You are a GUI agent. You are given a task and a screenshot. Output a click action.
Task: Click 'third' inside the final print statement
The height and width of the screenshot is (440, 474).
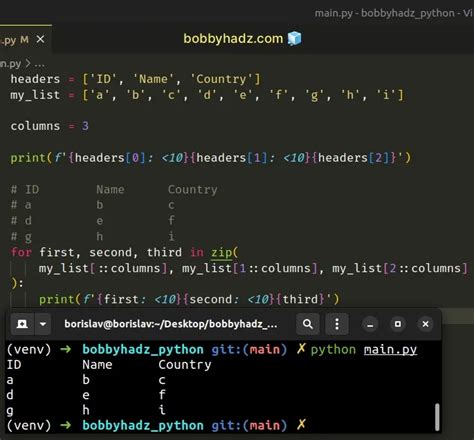pos(300,299)
